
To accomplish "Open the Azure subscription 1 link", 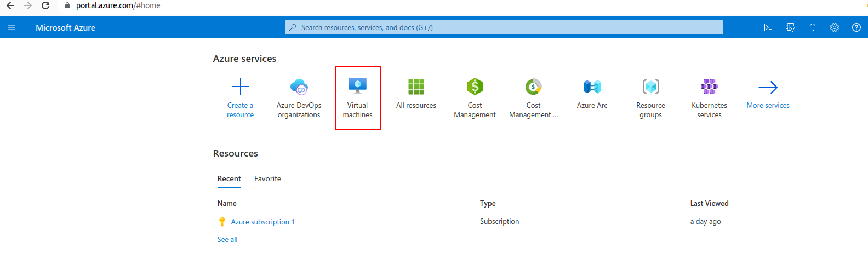I will (263, 222).
